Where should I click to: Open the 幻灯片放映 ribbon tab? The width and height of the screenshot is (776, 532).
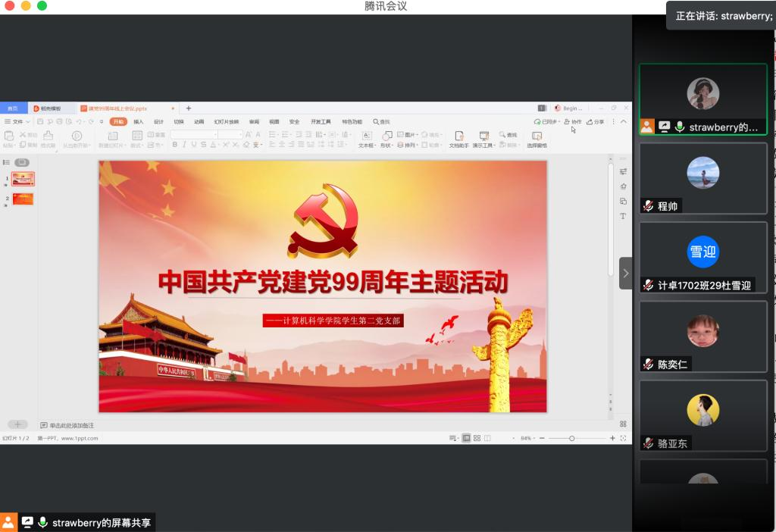[226, 121]
